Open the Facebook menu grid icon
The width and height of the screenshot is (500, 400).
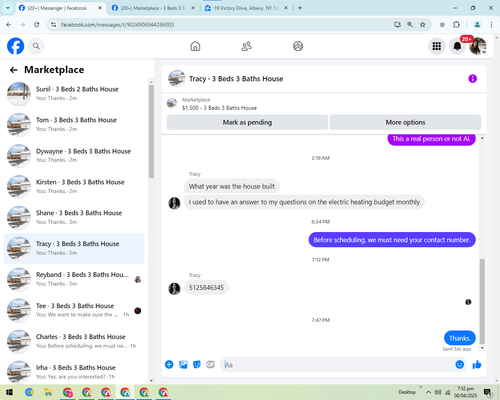pyautogui.click(x=437, y=46)
